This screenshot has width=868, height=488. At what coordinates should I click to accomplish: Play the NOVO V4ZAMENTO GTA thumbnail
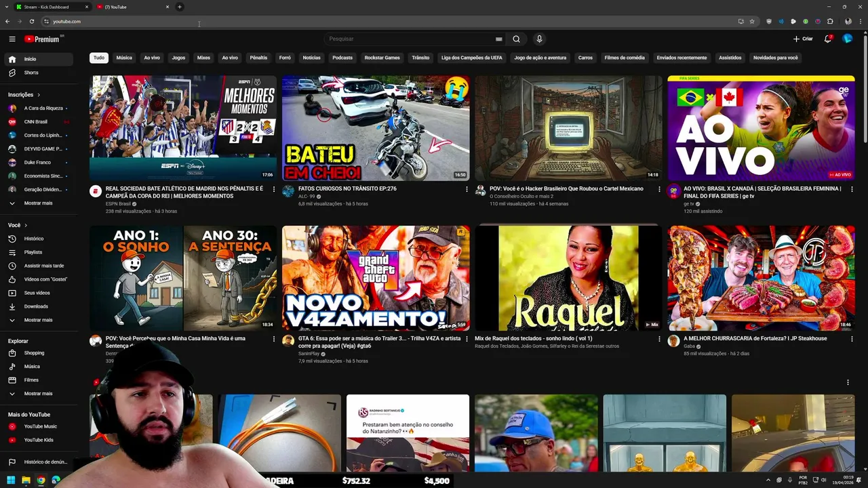coord(376,278)
